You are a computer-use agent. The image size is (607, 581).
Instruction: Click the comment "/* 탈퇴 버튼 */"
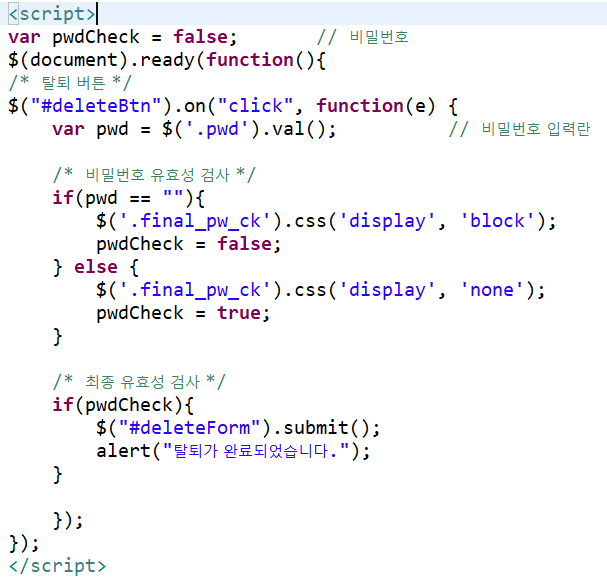click(x=70, y=83)
